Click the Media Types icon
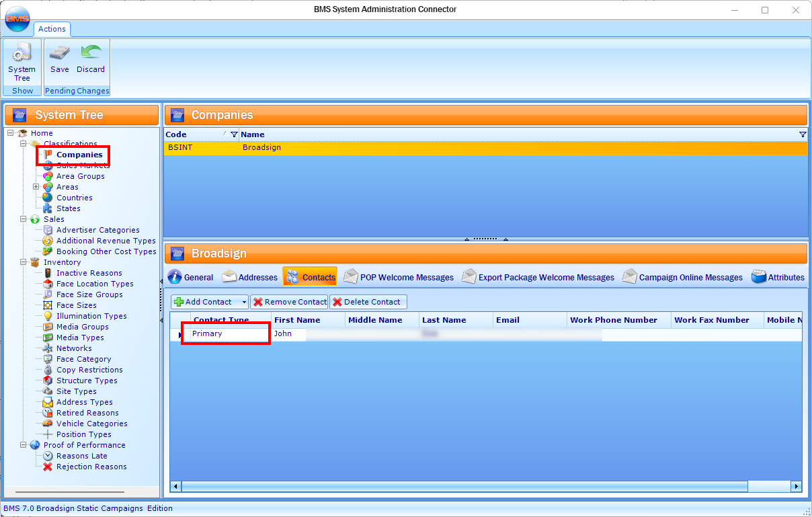 tap(48, 337)
